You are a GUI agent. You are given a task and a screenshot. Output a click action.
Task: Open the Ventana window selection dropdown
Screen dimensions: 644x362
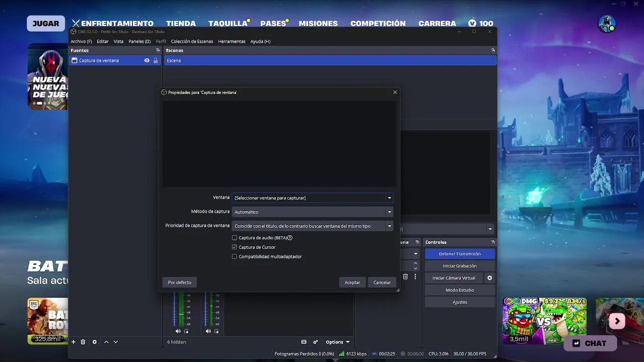pyautogui.click(x=312, y=198)
